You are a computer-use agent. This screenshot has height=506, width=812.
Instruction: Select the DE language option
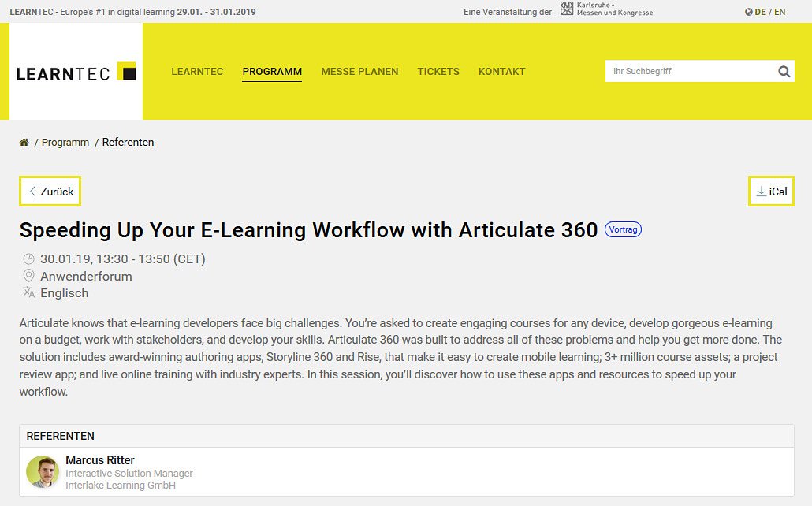[x=762, y=12]
